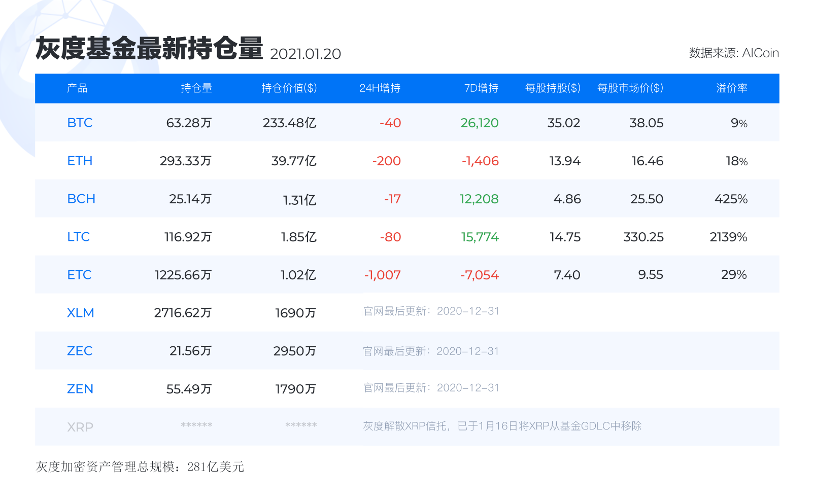Sort by the 7D增持 column header
This screenshot has height=504, width=814.
click(481, 88)
